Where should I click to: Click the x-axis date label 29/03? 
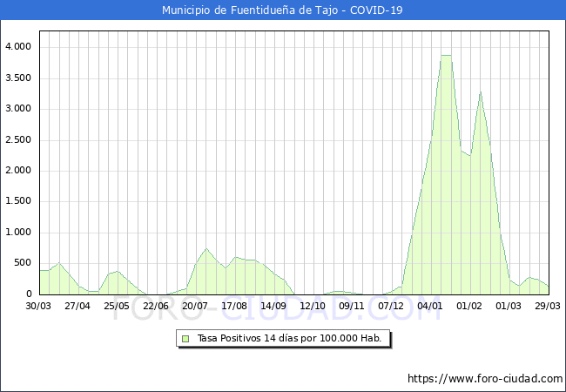click(547, 306)
